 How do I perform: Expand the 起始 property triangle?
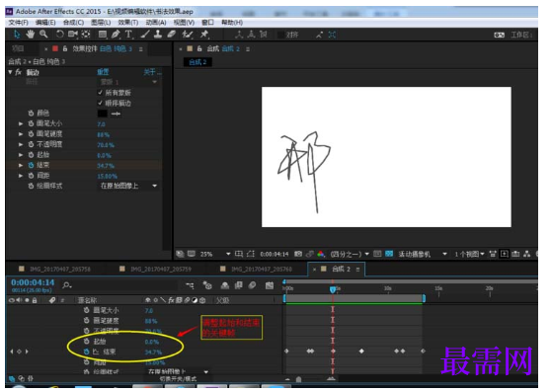[21, 155]
